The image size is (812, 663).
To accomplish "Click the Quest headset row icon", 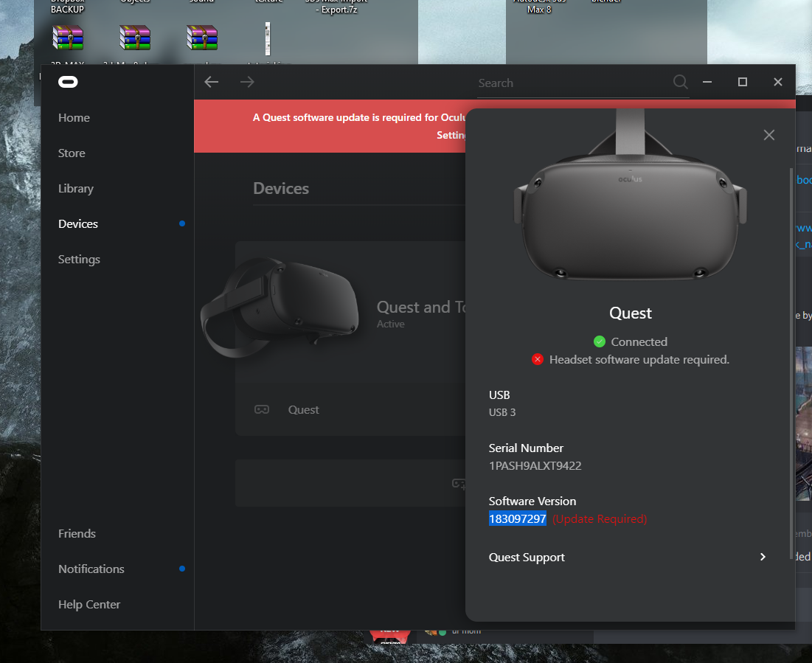I will (x=262, y=410).
